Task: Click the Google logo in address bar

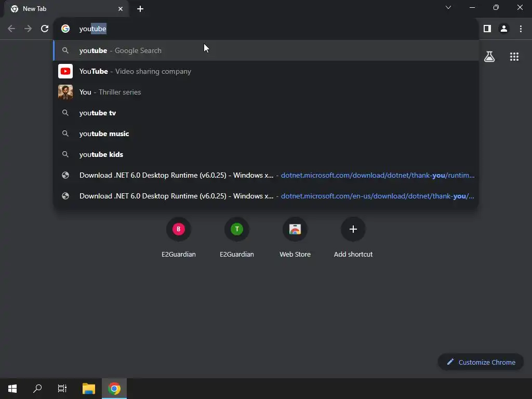Action: pyautogui.click(x=65, y=29)
